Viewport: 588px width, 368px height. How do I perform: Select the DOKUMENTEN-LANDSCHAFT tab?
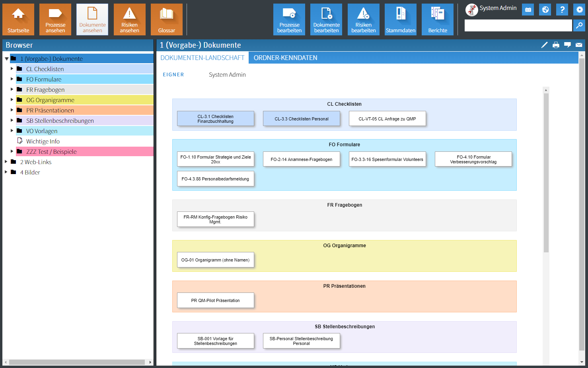coord(202,58)
